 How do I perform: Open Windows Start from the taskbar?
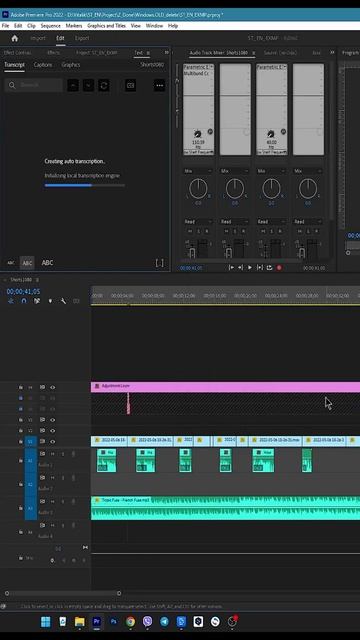46,622
